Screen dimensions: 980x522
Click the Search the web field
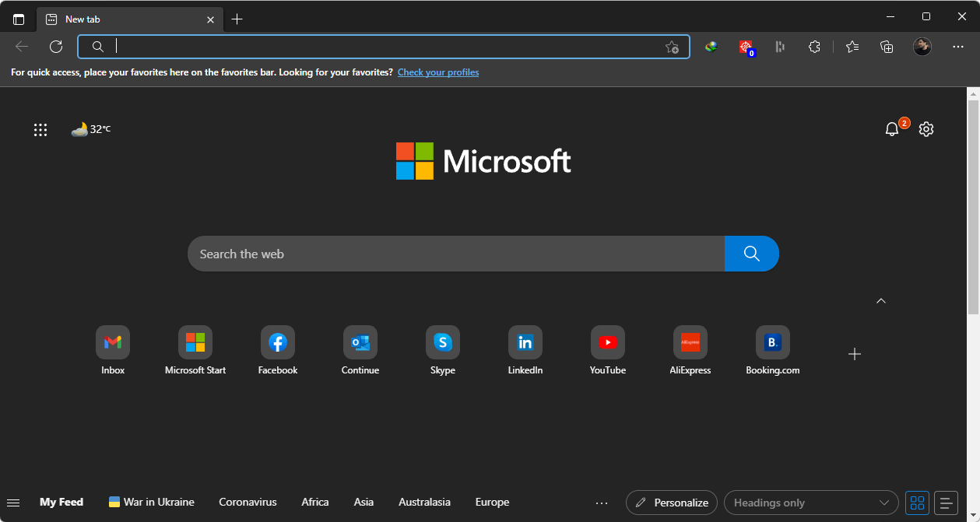[x=455, y=254]
